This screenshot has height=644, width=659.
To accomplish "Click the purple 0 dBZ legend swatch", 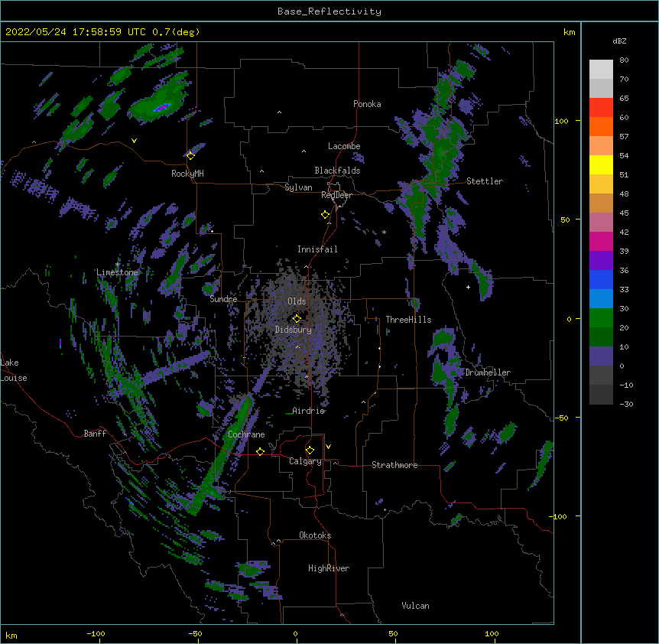I will tap(601, 356).
